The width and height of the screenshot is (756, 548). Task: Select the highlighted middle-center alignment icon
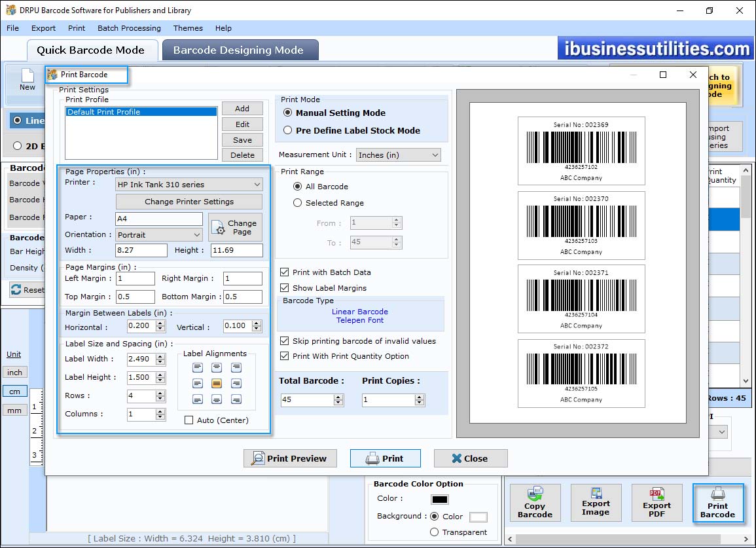coord(217,384)
